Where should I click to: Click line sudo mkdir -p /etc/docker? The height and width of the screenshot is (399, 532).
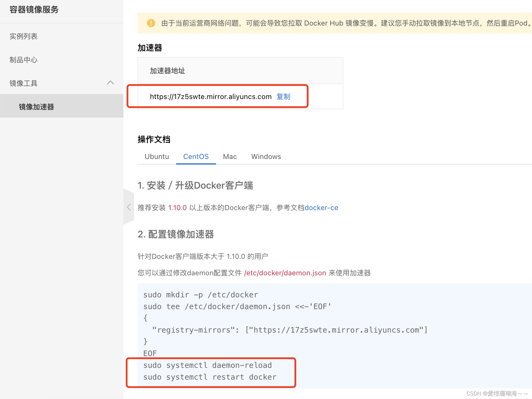201,295
